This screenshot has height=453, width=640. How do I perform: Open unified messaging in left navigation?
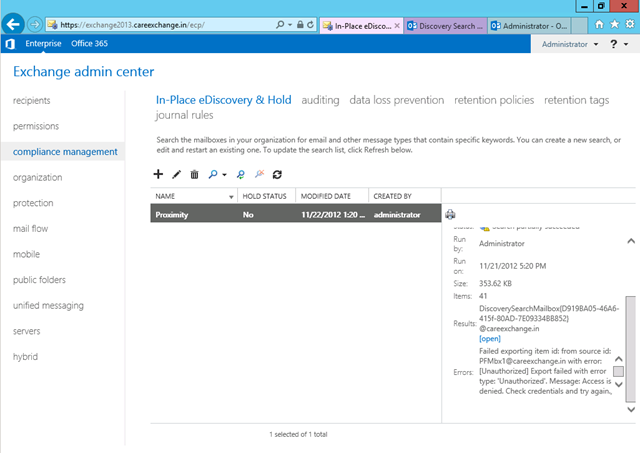(48, 306)
